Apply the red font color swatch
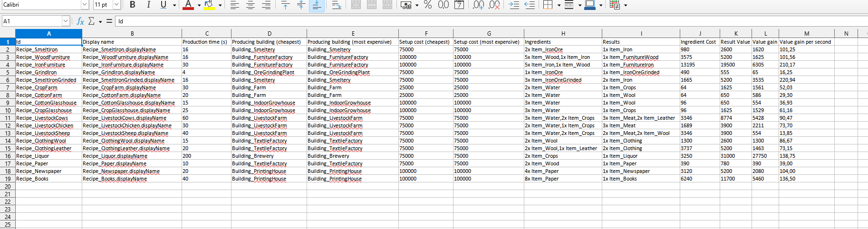868x229 pixels. pos(188,5)
